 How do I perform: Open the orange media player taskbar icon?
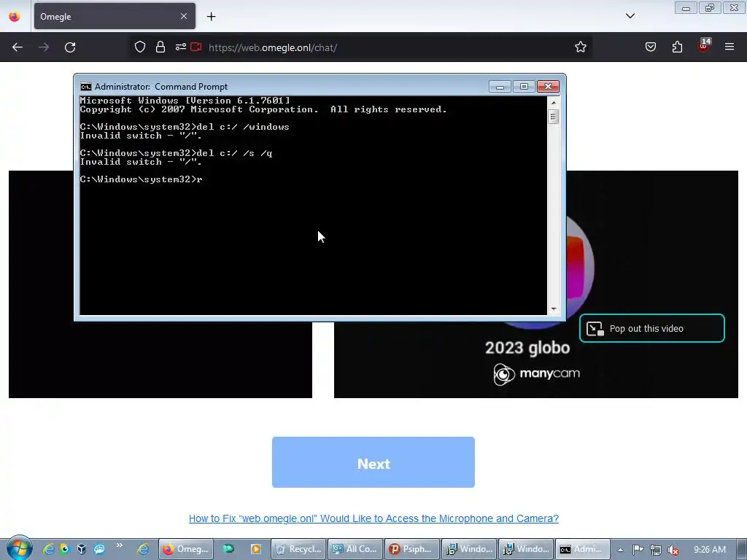click(256, 549)
